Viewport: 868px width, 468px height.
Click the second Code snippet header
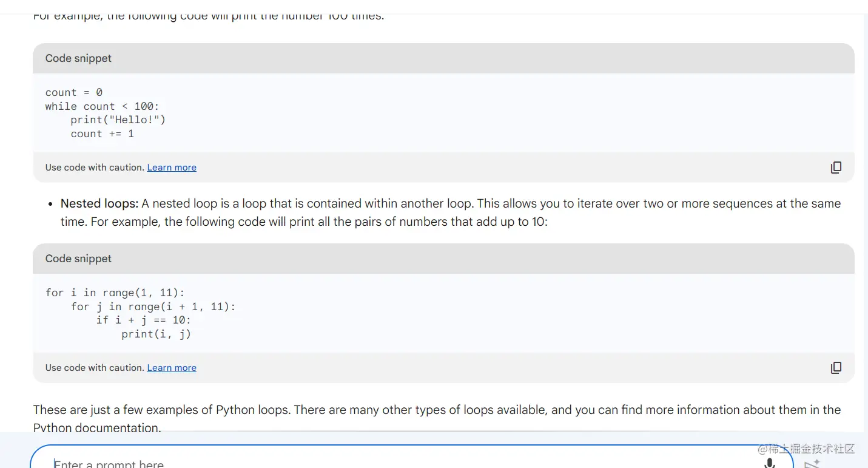click(79, 259)
